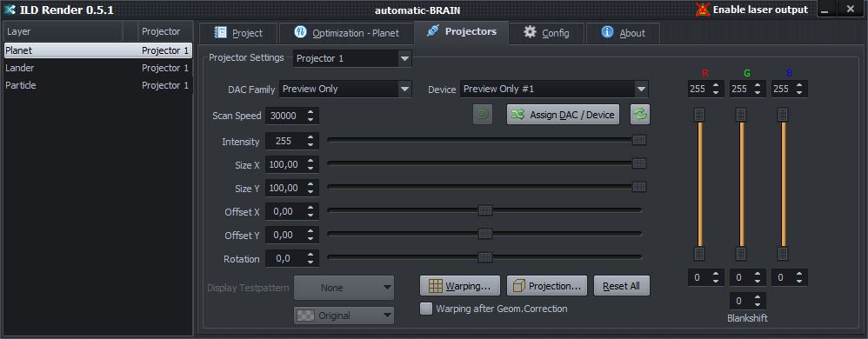Select the Lander layer row
Image resolution: width=868 pixels, height=339 pixels.
(x=98, y=68)
